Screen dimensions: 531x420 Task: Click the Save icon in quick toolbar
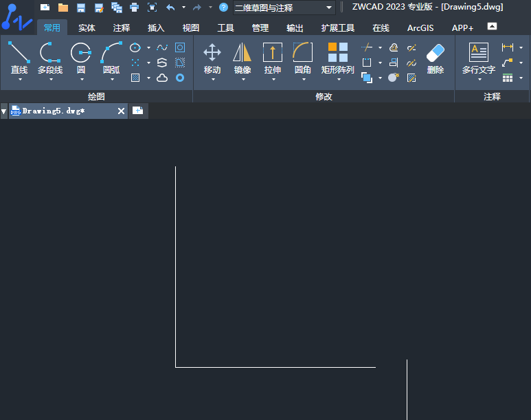pyautogui.click(x=81, y=8)
